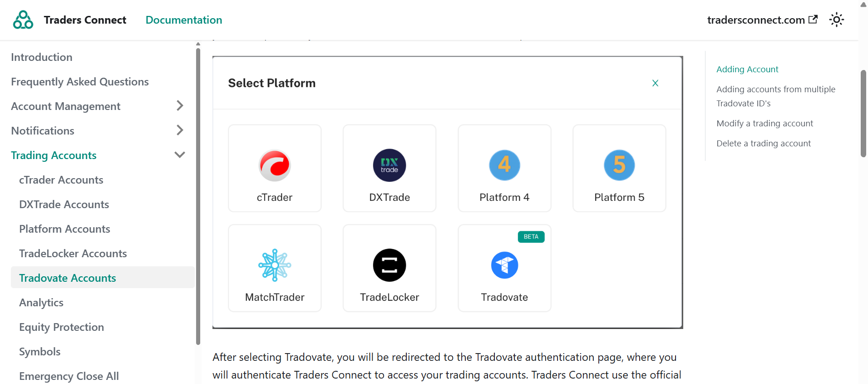
Task: Click the page vertical scrollbar thumb
Action: pos(863,114)
